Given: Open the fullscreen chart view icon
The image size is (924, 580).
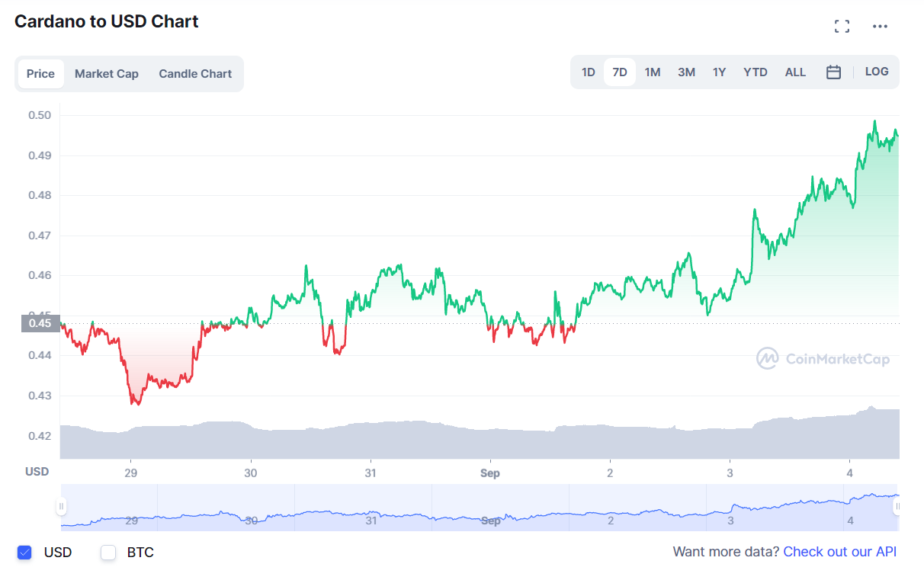Looking at the screenshot, I should [x=842, y=27].
